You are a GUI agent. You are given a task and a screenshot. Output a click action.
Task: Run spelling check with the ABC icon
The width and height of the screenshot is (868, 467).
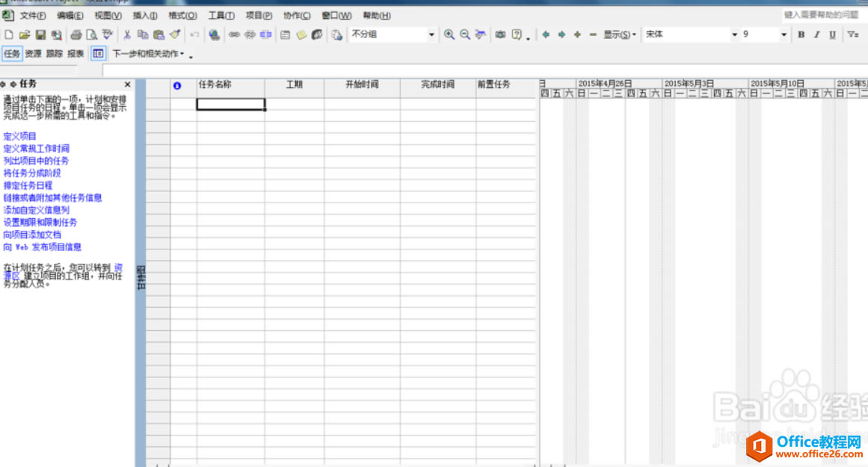[x=106, y=34]
